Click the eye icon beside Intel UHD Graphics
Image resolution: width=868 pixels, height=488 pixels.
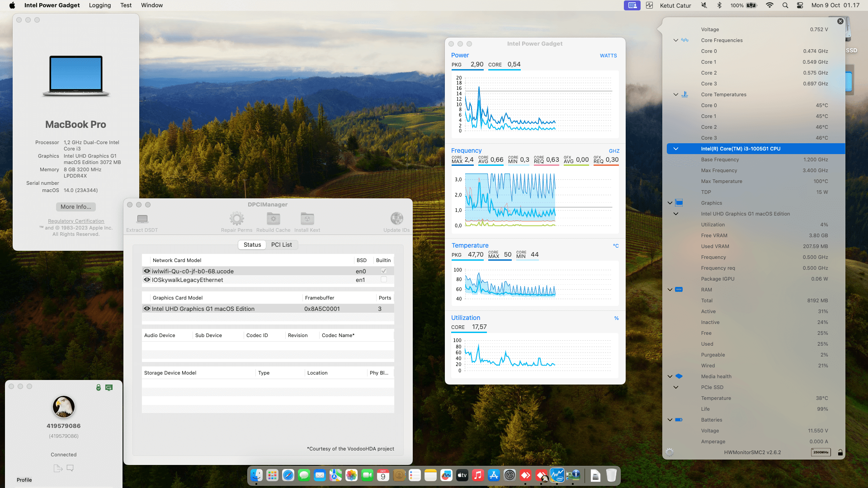coord(147,309)
